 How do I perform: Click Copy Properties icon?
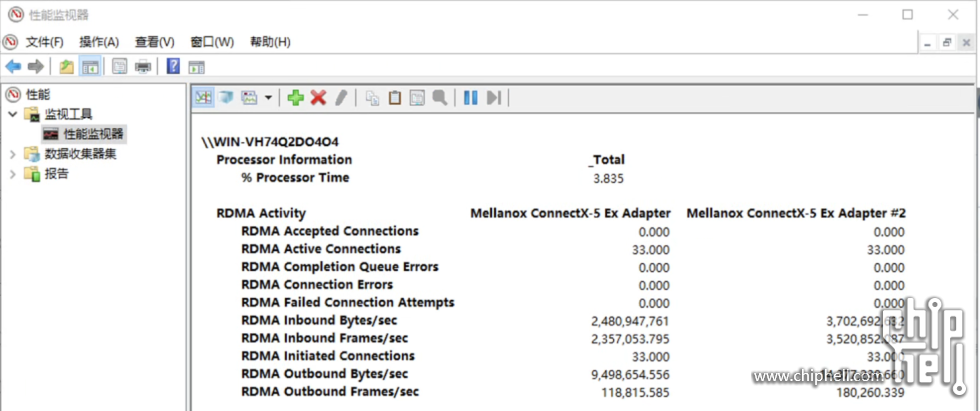[x=372, y=97]
